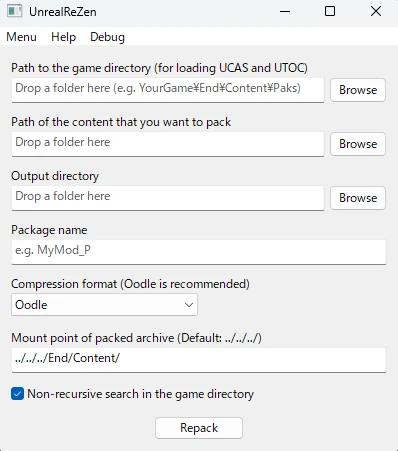Click the mount point field containing ../../../End/Content/
The width and height of the screenshot is (398, 451).
tap(199, 360)
